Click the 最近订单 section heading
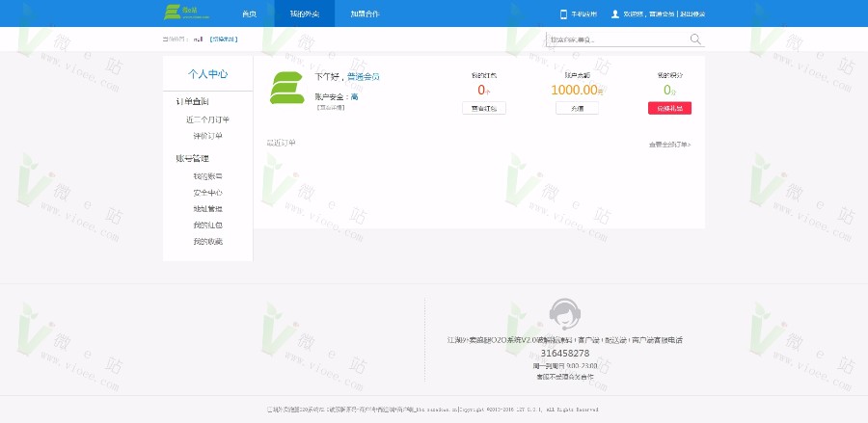Viewport: 868px width, 423px height. coord(282,143)
